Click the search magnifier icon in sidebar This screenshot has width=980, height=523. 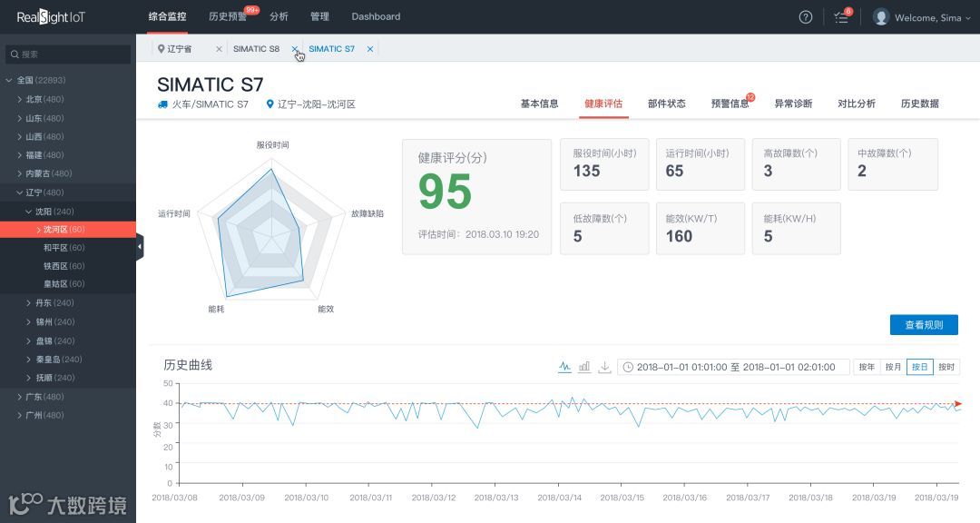coord(15,54)
